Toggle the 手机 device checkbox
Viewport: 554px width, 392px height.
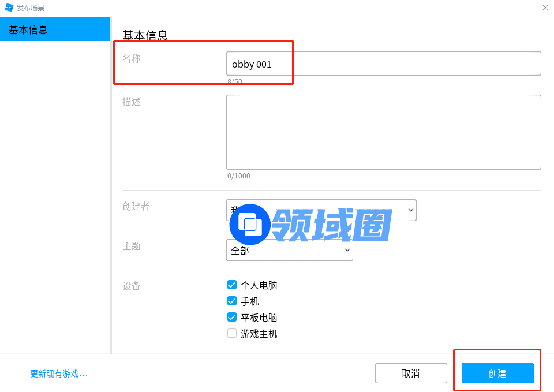click(x=232, y=301)
